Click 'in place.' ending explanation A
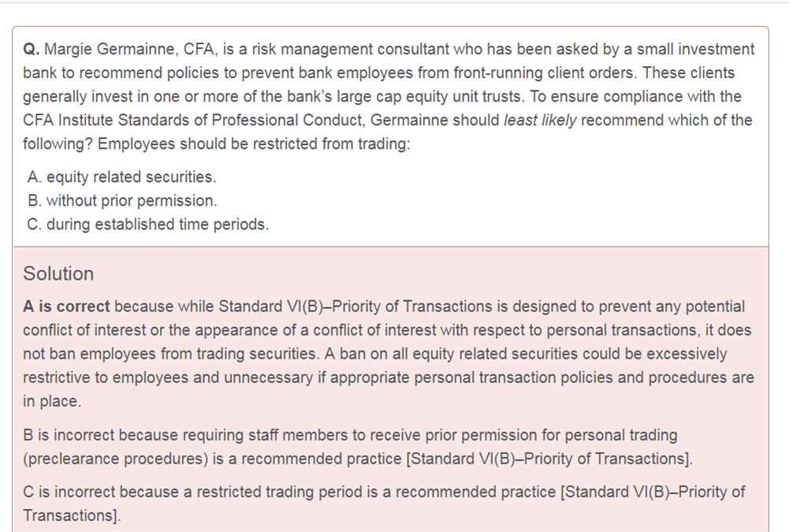 click(52, 402)
